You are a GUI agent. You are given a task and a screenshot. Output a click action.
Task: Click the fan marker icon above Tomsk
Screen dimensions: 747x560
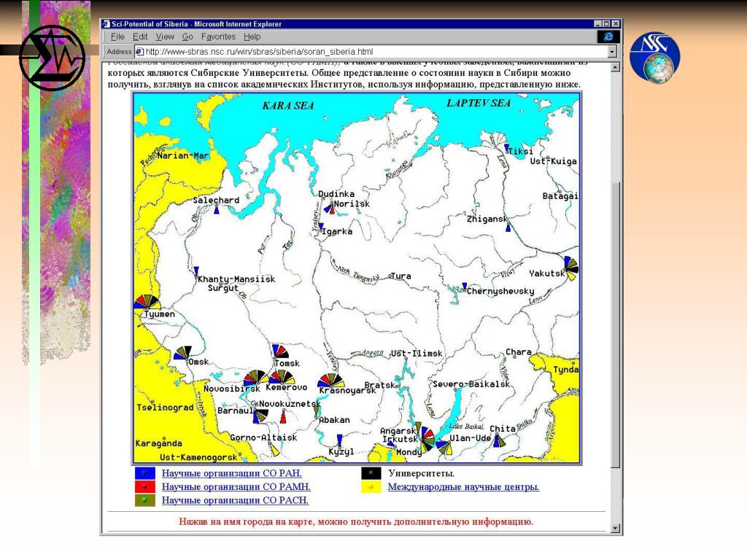point(280,351)
